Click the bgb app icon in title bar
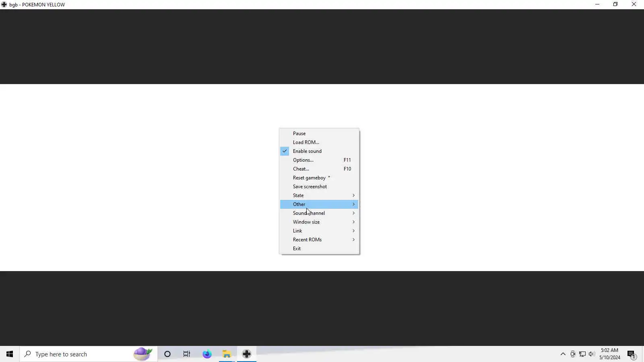 [x=4, y=4]
